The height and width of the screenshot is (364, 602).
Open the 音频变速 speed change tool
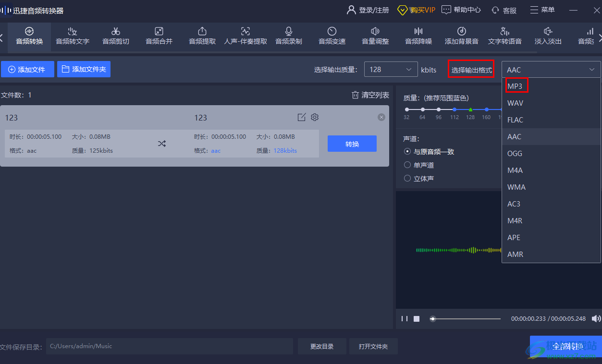332,36
